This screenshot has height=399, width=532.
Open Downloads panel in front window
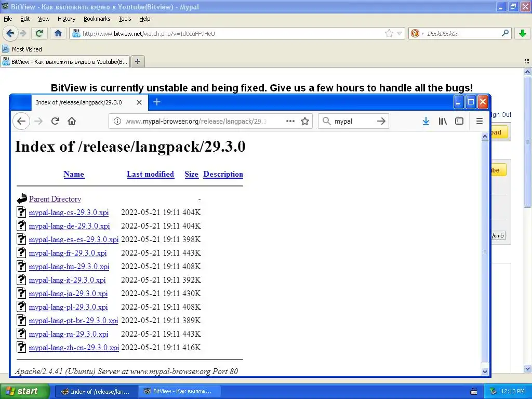click(x=426, y=121)
